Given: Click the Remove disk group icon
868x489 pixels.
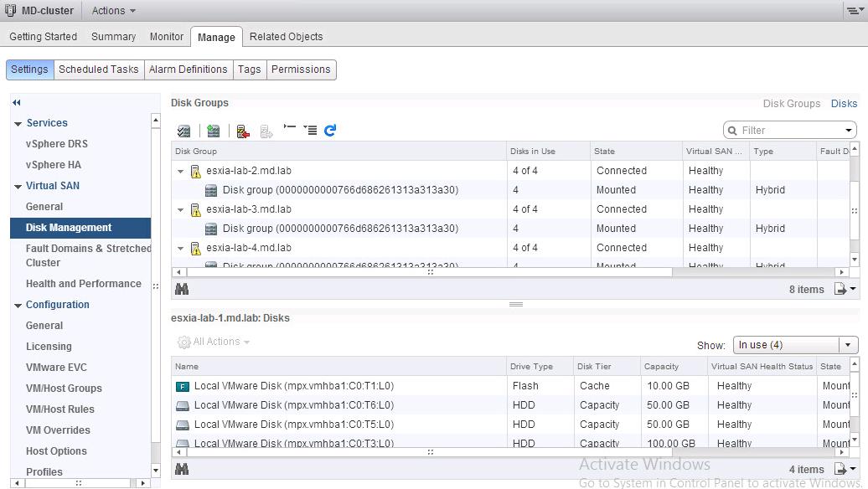Looking at the screenshot, I should coord(243,131).
